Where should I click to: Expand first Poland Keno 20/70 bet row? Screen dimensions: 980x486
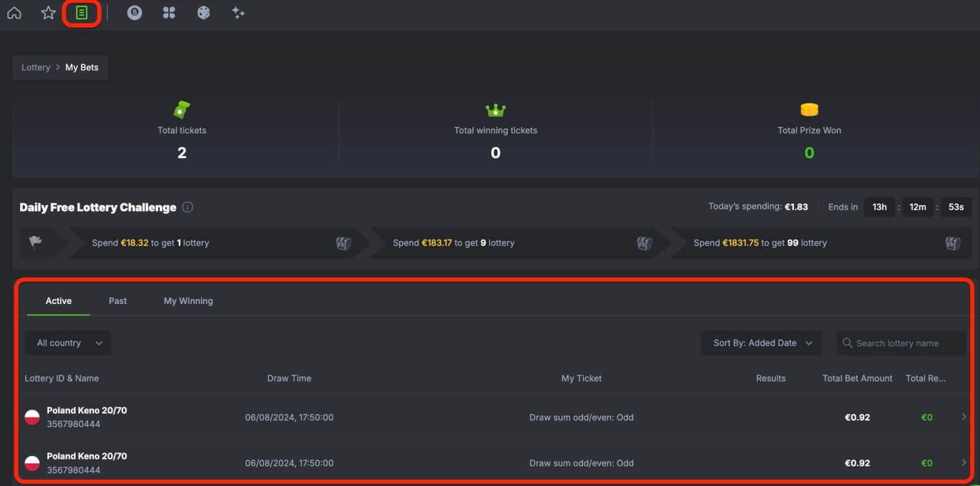click(x=963, y=417)
